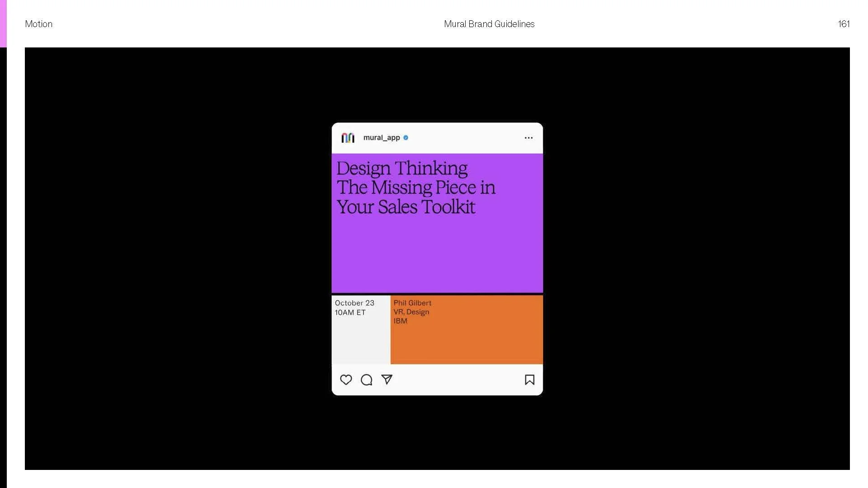
Task: Click the 'Your Sales Toolkit' line
Action: [x=406, y=207]
